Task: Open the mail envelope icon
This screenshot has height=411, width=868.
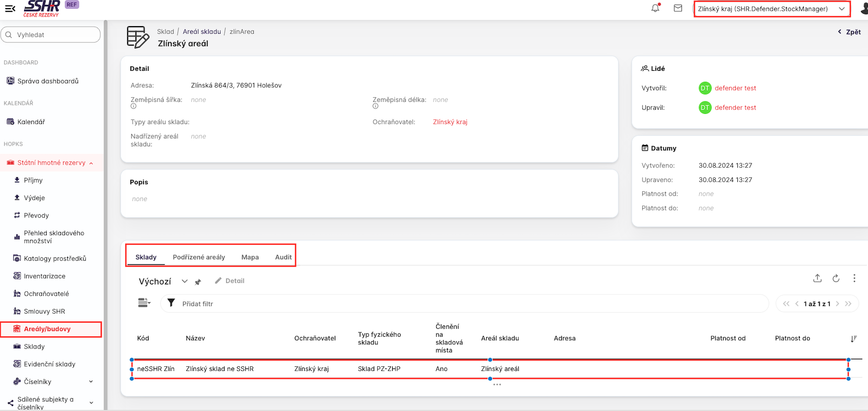Action: click(678, 8)
